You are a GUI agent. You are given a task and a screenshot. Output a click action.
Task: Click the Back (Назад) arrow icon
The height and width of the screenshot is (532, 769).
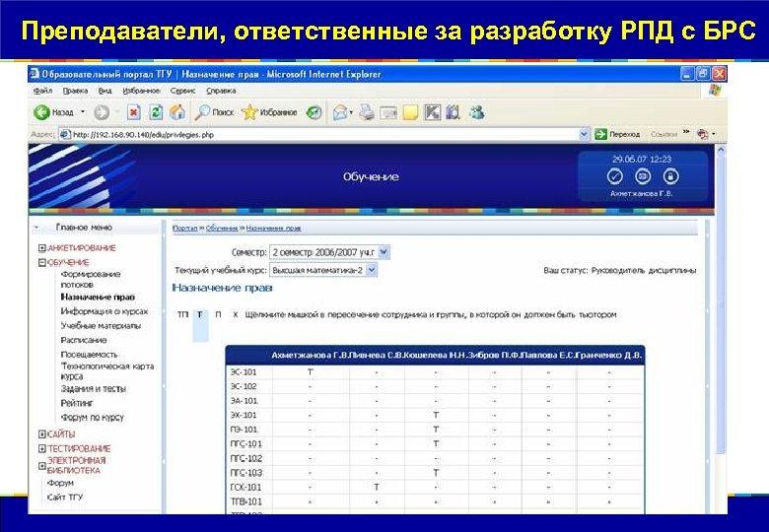[42, 112]
